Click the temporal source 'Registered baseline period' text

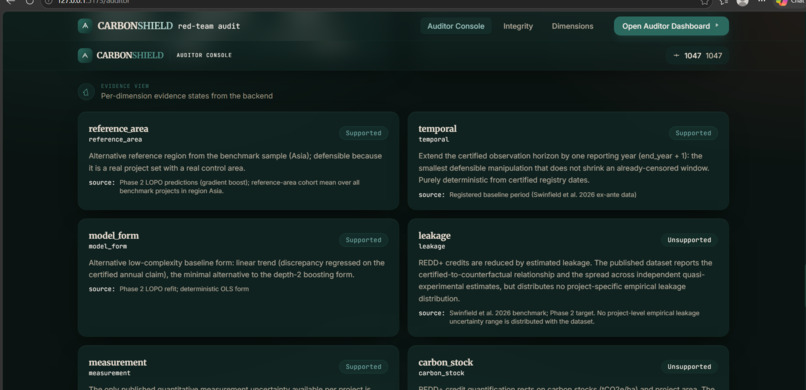(543, 195)
